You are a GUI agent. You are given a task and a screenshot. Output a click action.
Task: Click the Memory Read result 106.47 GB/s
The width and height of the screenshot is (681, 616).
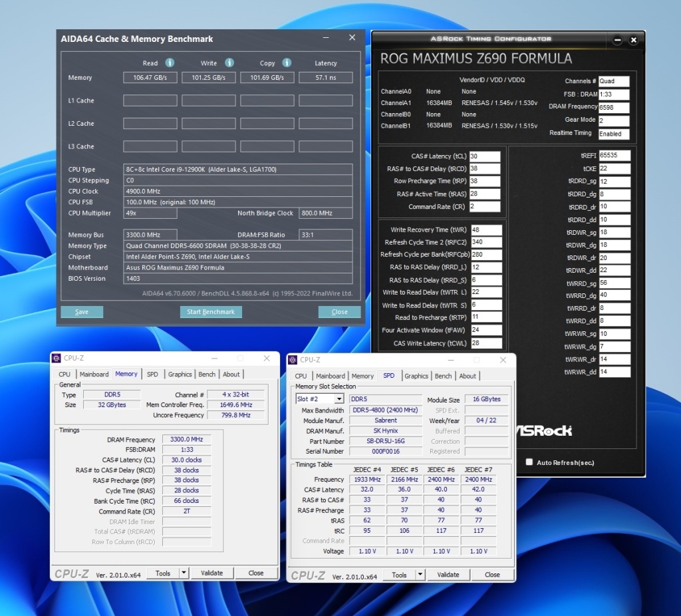(x=150, y=77)
